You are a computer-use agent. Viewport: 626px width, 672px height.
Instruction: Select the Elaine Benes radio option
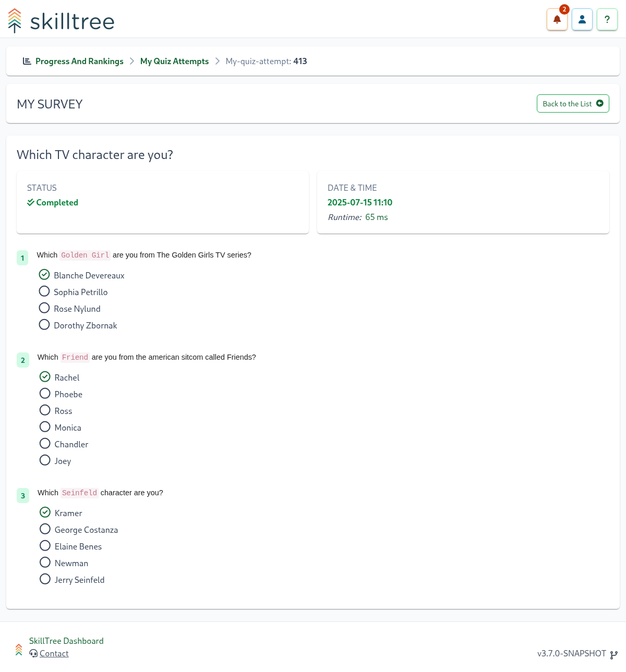pos(45,545)
